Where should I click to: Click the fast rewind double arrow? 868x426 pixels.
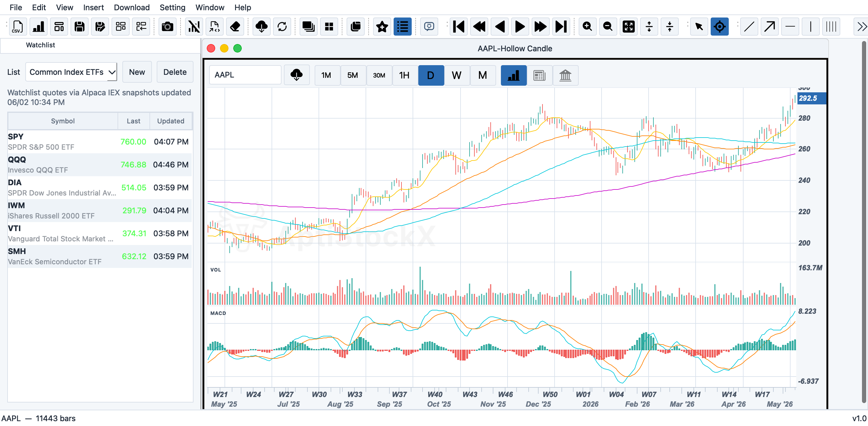coord(480,26)
